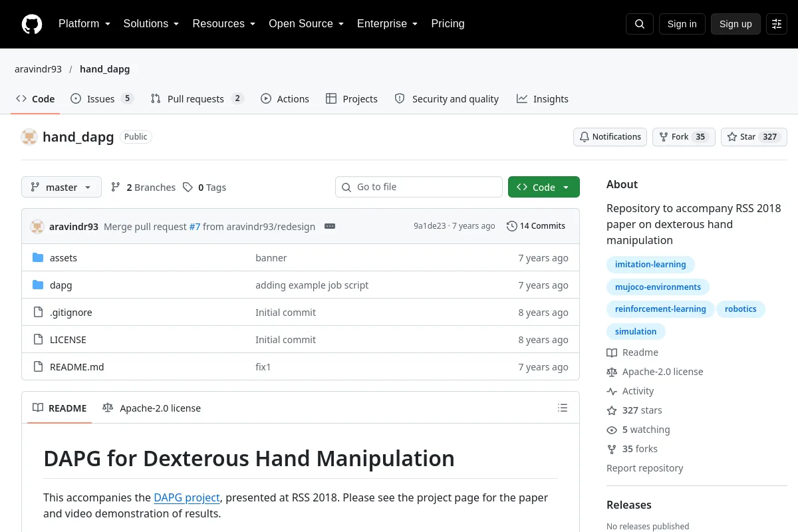Image resolution: width=798 pixels, height=532 pixels.
Task: Select the README tab in file viewer
Action: click(x=60, y=408)
